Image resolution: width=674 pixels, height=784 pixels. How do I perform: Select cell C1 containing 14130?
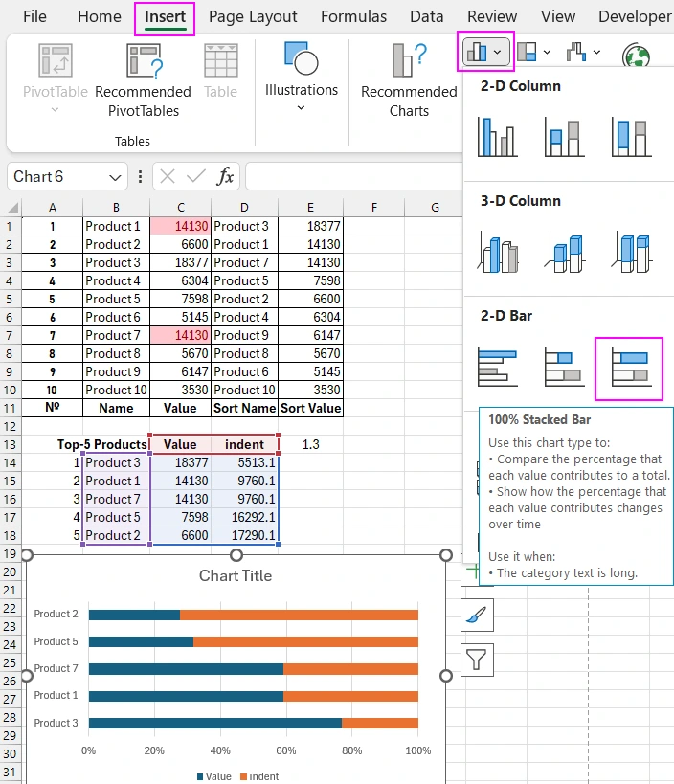(180, 226)
